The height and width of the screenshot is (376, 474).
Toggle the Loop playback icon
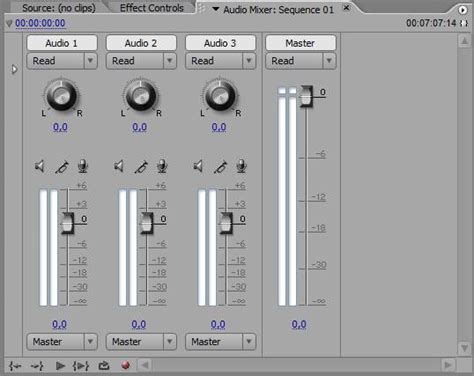pyautogui.click(x=104, y=366)
